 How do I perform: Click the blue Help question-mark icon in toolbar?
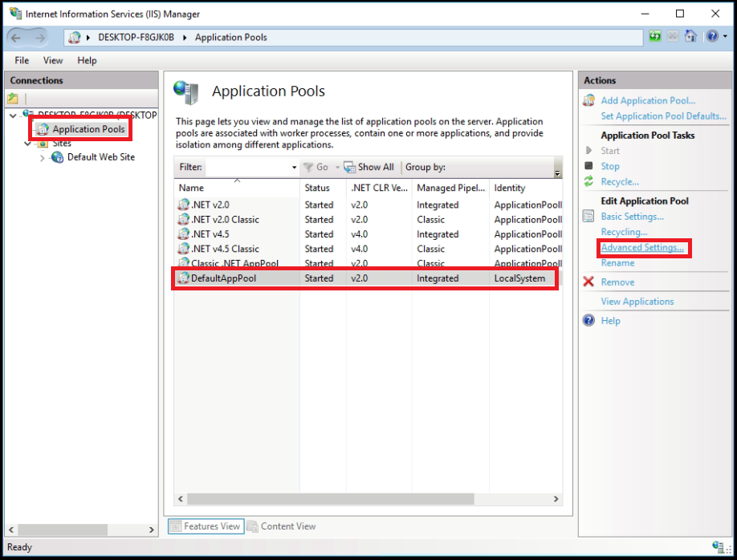pyautogui.click(x=712, y=36)
